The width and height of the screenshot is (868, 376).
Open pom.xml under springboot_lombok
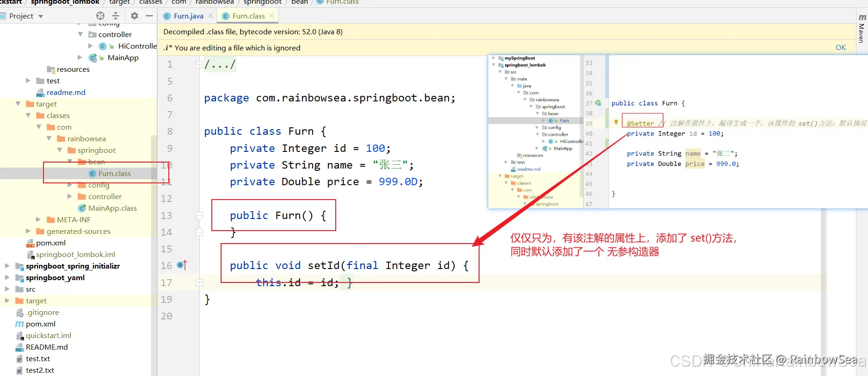point(51,243)
